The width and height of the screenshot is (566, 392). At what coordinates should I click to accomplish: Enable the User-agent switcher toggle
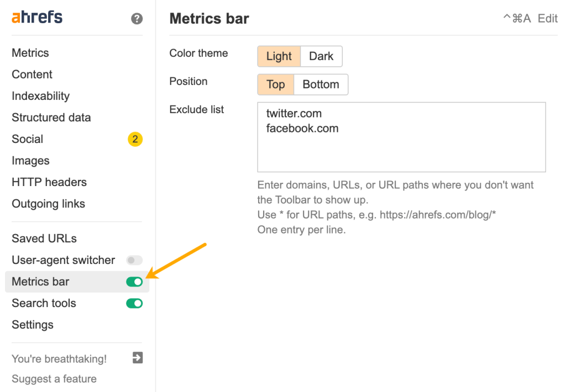point(134,260)
